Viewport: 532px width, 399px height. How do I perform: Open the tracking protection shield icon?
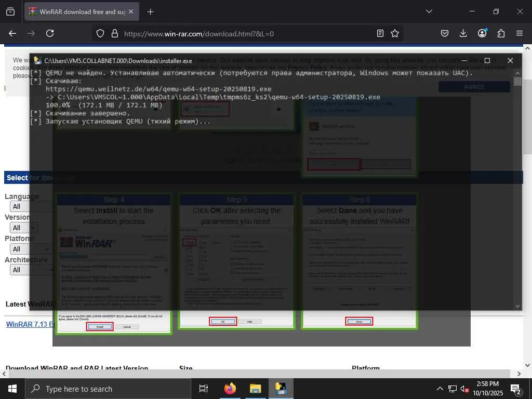[x=100, y=33]
